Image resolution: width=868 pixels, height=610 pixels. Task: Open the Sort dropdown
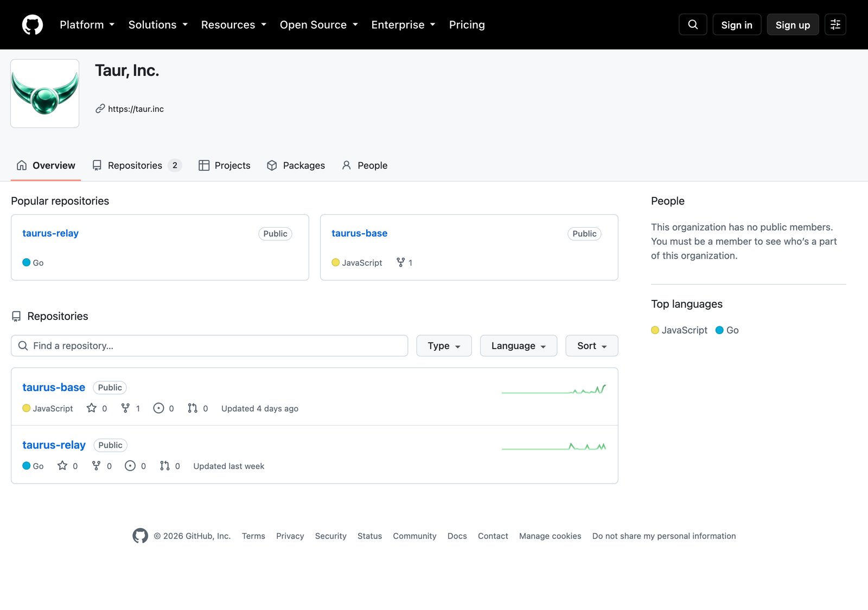coord(591,345)
